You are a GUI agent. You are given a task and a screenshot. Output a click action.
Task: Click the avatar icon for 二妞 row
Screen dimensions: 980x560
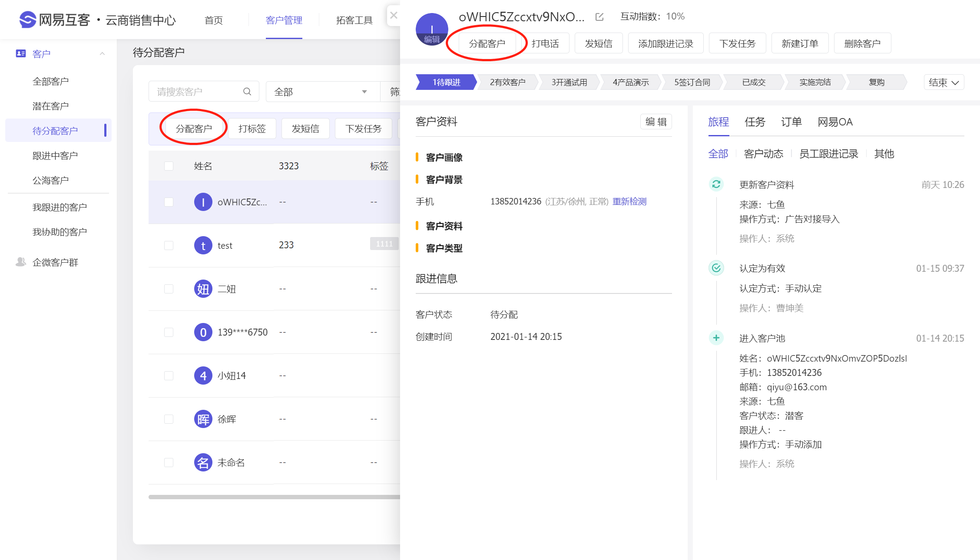coord(203,289)
